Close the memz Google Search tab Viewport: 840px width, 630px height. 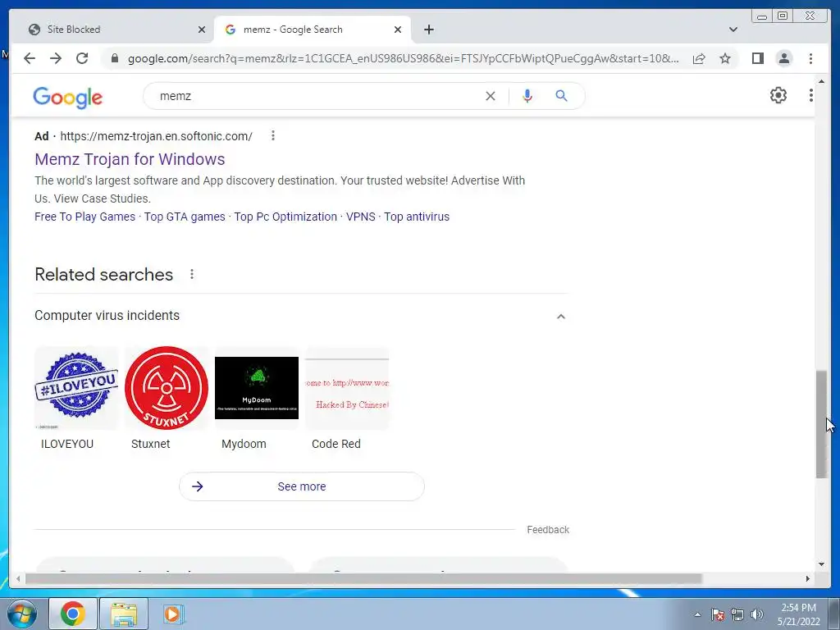click(398, 30)
